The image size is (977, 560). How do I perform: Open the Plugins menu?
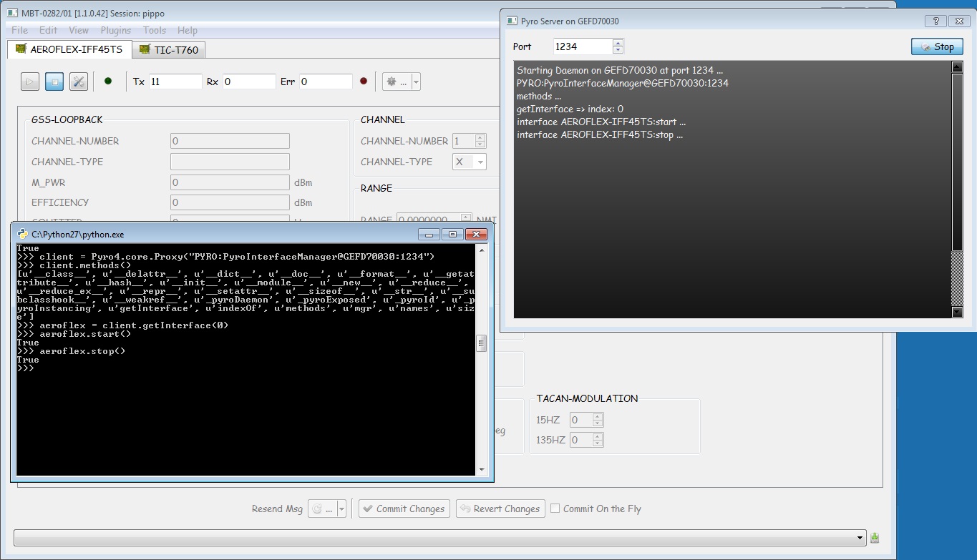point(115,30)
